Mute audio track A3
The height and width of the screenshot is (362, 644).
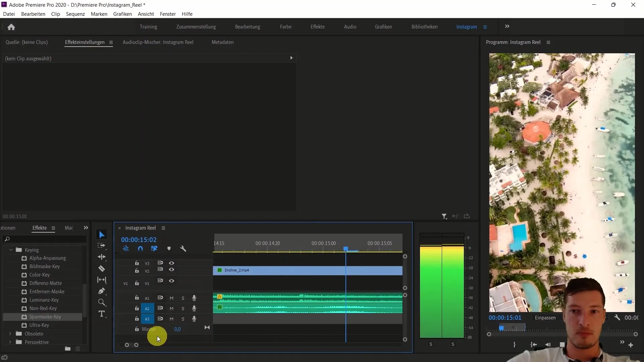171,319
